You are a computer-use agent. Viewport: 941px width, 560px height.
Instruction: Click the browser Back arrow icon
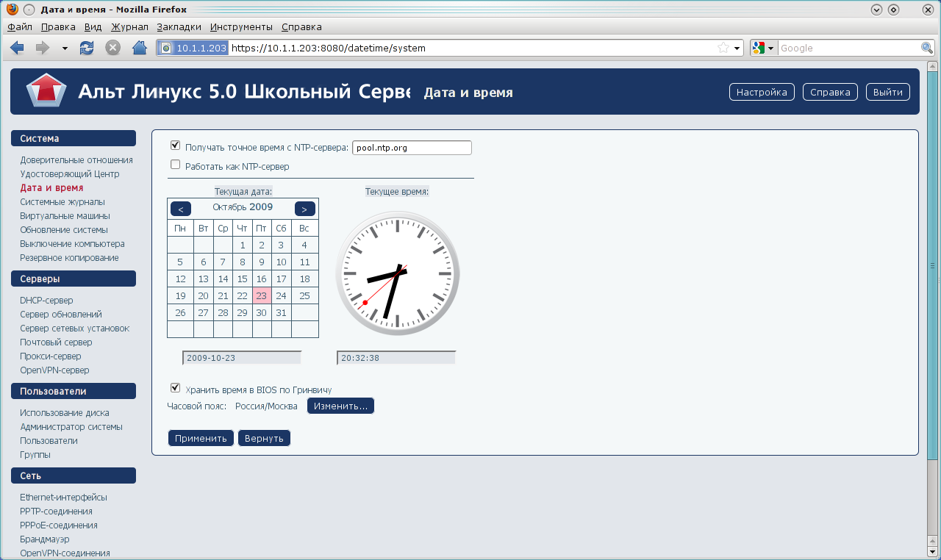click(17, 48)
